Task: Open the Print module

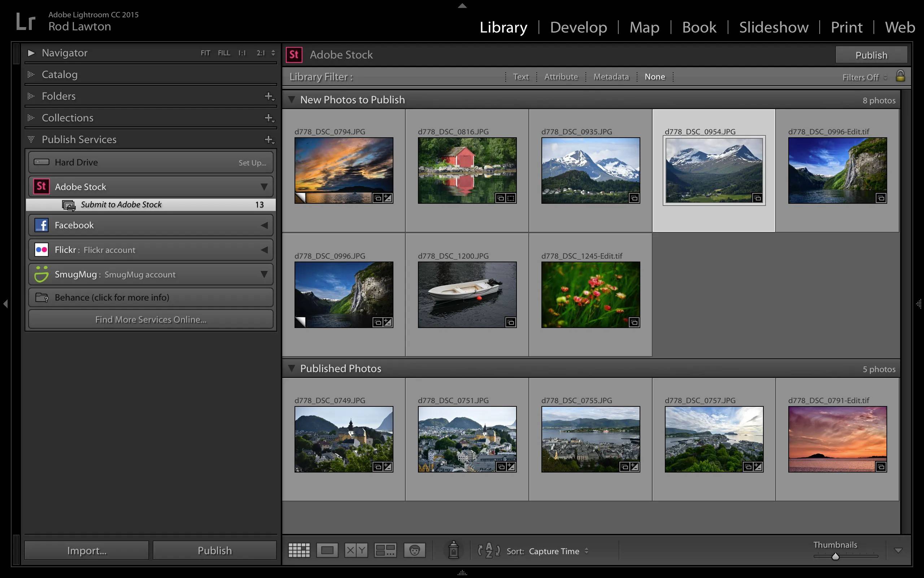Action: 846,27
